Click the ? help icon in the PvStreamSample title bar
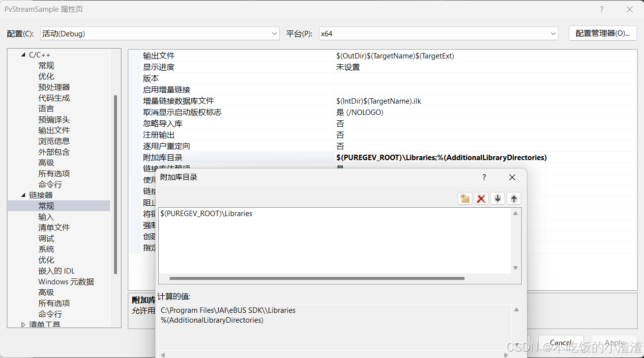644x358 pixels. pos(601,9)
